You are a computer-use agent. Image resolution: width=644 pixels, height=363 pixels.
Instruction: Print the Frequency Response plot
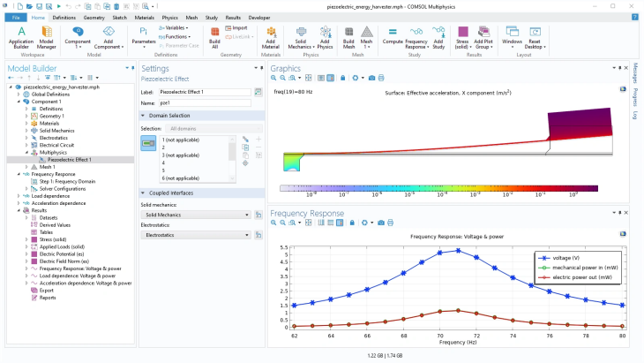tap(390, 223)
